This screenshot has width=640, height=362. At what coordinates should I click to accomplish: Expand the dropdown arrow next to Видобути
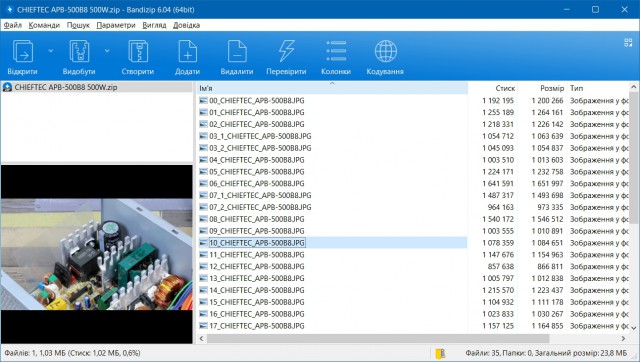tap(107, 51)
